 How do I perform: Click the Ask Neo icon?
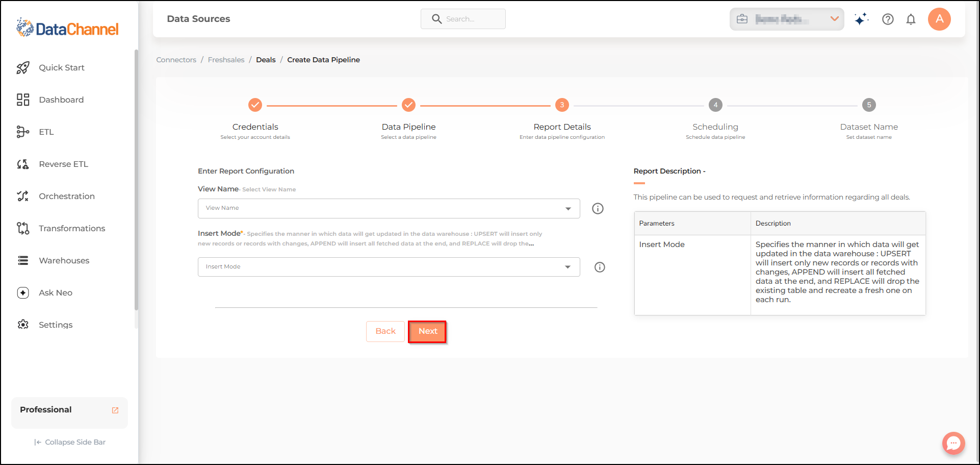pos(23,292)
